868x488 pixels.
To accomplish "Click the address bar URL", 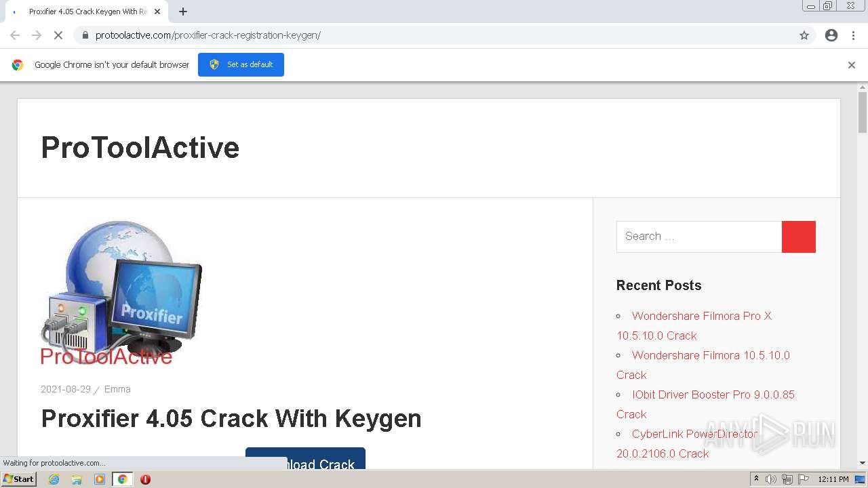I will point(208,35).
